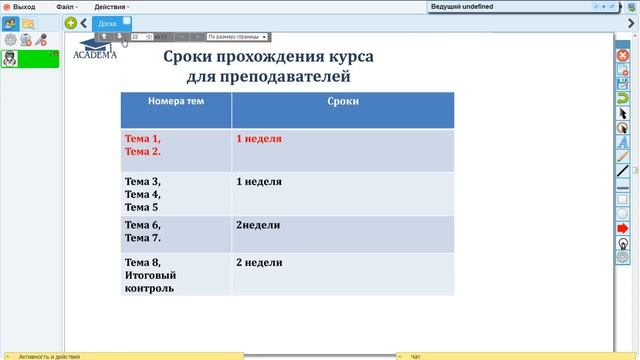Click the Тема 8, Итоговый контроль cell

tap(176, 274)
